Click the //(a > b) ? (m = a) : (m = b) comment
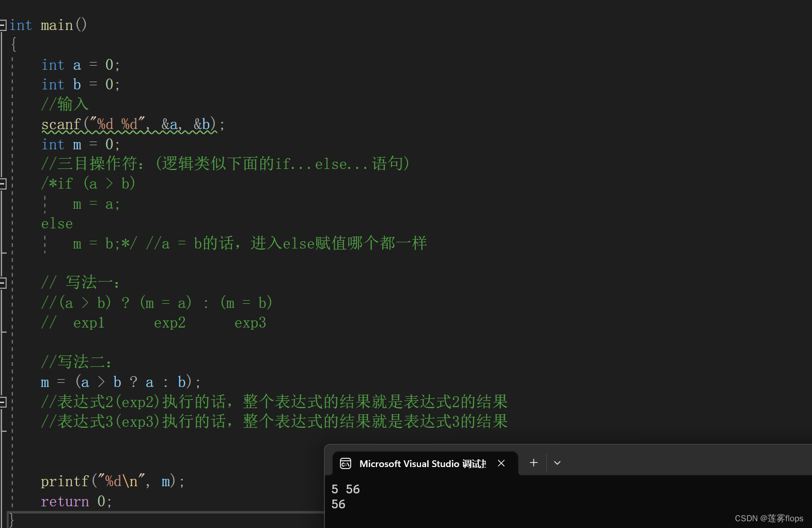This screenshot has width=812, height=528. tap(157, 303)
